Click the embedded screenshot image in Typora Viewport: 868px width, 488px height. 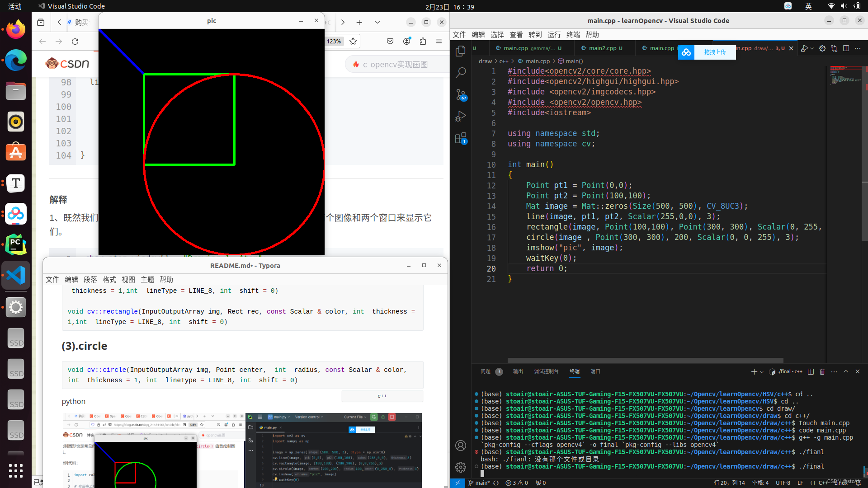tap(242, 450)
